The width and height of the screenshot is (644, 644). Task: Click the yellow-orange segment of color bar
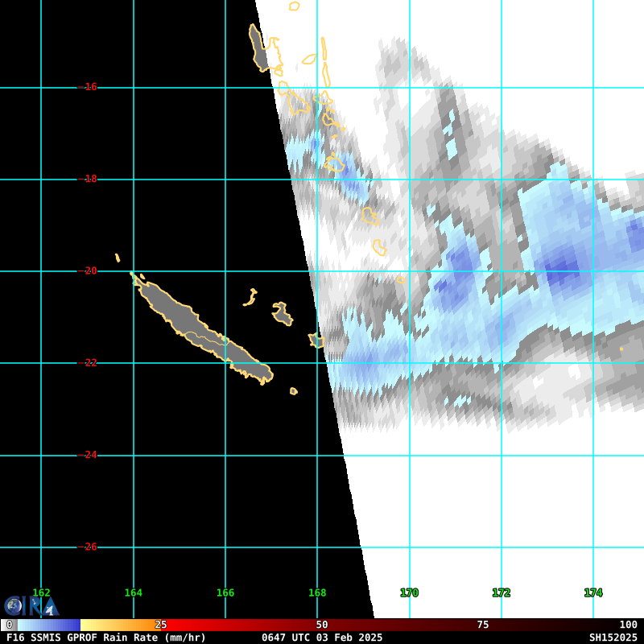122,625
